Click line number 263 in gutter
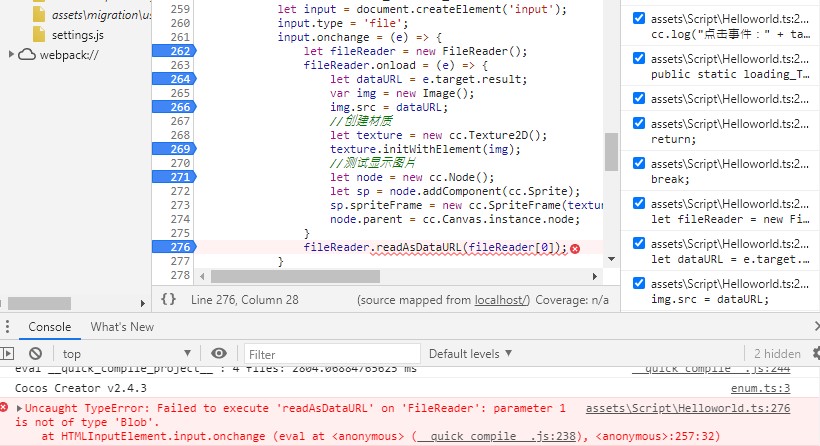This screenshot has width=820, height=446. [x=180, y=65]
